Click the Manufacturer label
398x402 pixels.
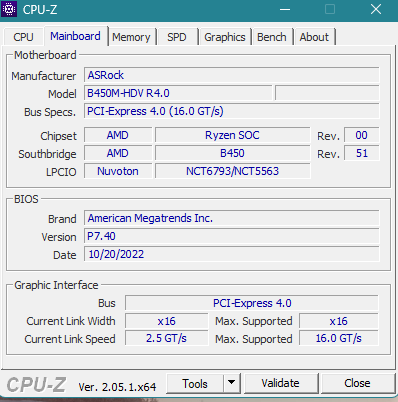pos(44,76)
